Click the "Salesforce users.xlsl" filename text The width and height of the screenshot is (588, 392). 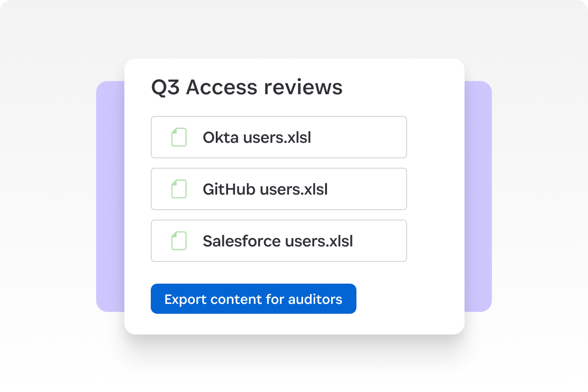click(278, 241)
